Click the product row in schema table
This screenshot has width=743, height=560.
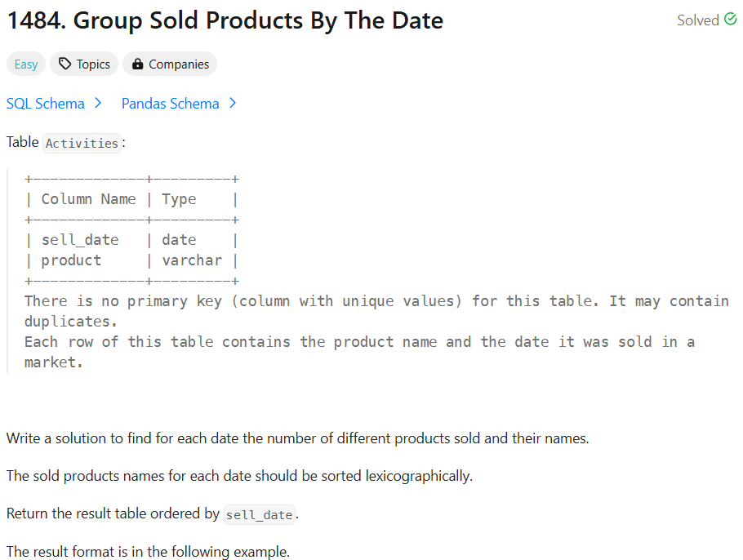click(x=131, y=260)
